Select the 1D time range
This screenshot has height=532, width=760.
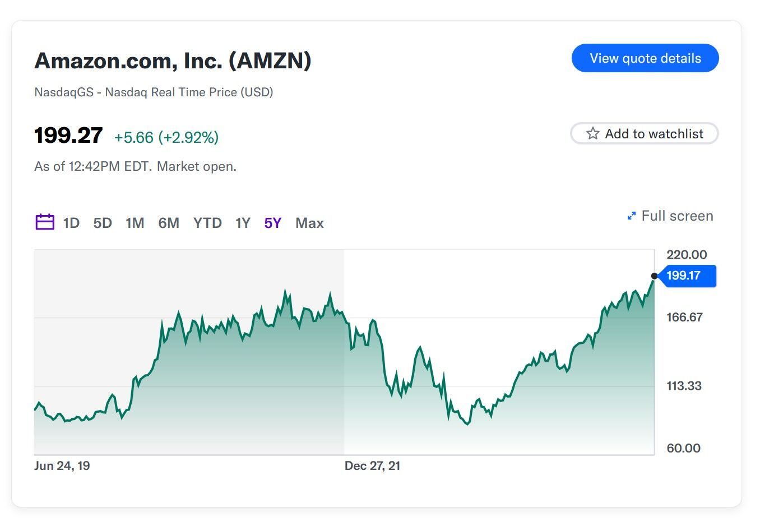(71, 223)
